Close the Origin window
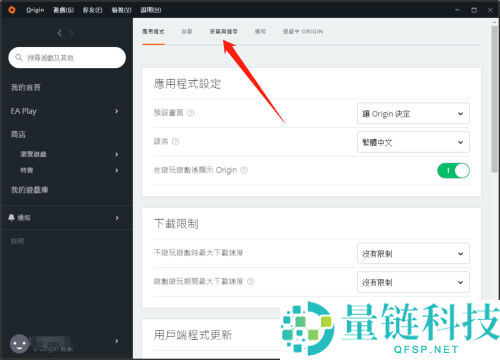 click(x=490, y=10)
